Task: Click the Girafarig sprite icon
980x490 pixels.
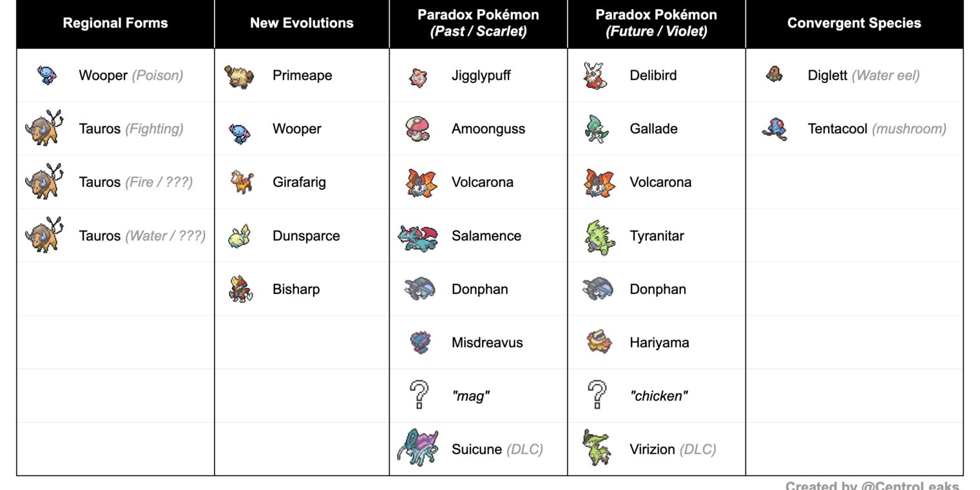Action: pyautogui.click(x=242, y=182)
